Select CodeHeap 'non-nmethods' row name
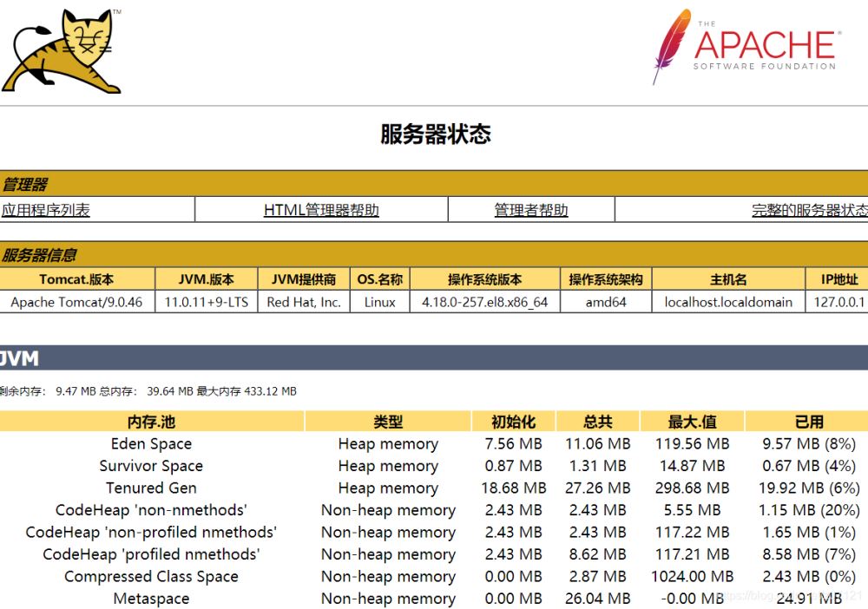 pos(151,510)
